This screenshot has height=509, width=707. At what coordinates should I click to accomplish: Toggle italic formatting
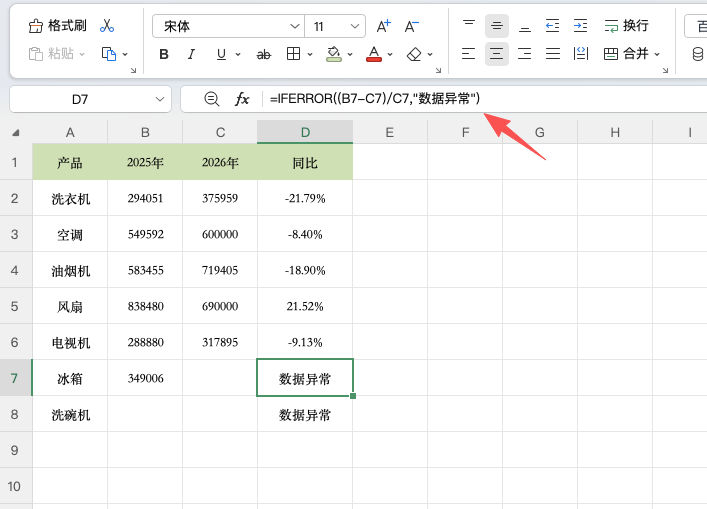[191, 55]
